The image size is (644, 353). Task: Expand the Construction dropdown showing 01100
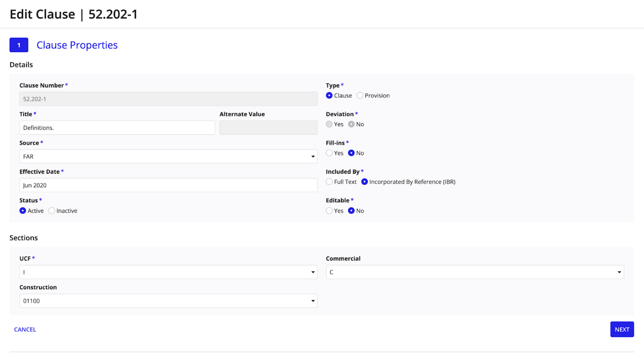coord(168,301)
